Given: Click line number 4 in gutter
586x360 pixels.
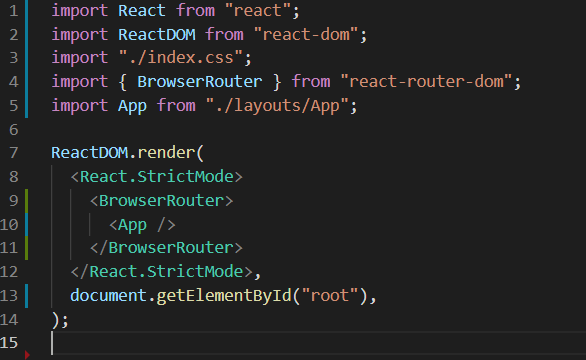Looking at the screenshot, I should click(x=13, y=82).
